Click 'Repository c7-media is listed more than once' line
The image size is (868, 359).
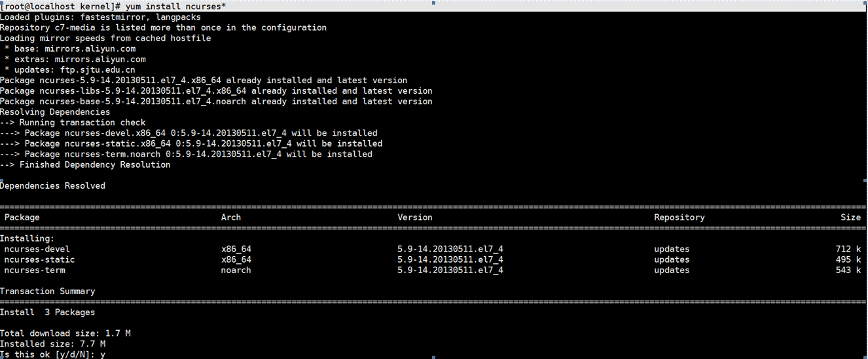tap(163, 28)
